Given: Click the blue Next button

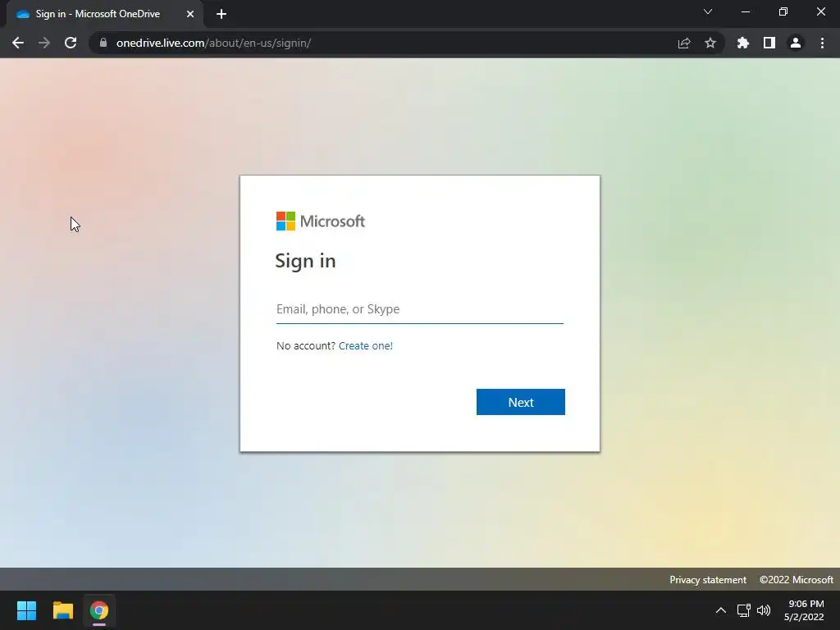Looking at the screenshot, I should click(521, 402).
